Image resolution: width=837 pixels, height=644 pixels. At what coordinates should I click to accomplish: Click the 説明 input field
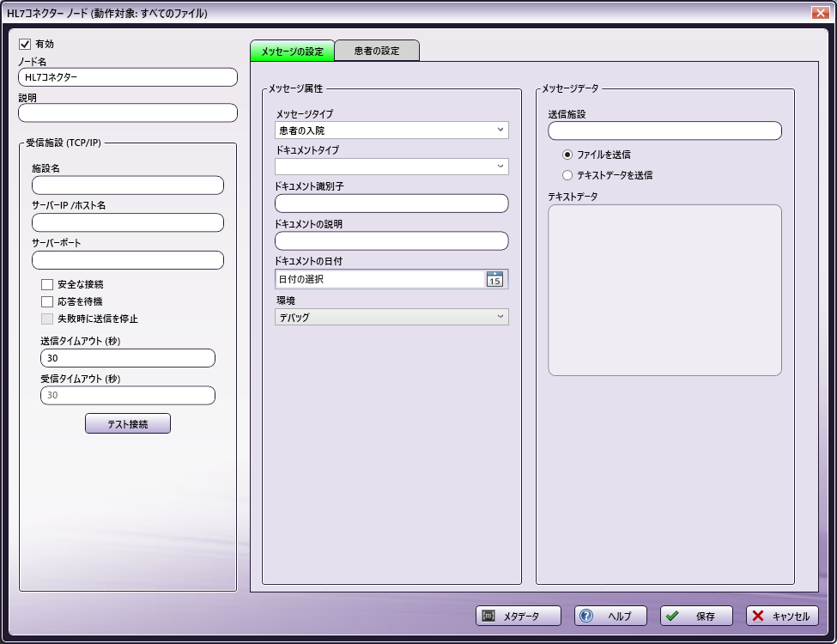pyautogui.click(x=128, y=112)
